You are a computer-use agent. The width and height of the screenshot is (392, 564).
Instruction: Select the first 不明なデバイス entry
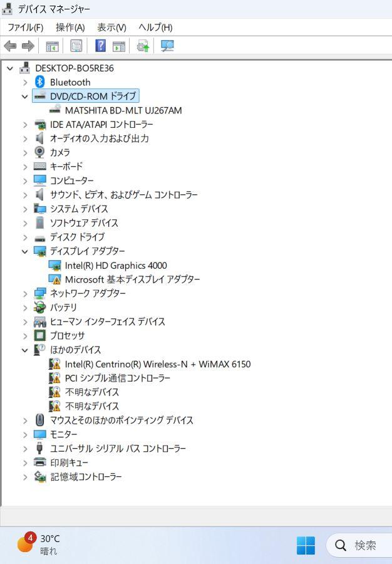(92, 392)
